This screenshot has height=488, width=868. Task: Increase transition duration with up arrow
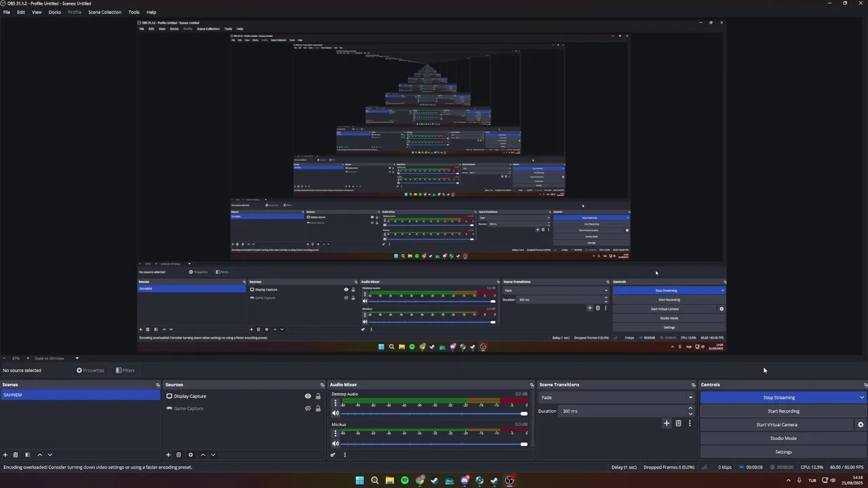690,409
